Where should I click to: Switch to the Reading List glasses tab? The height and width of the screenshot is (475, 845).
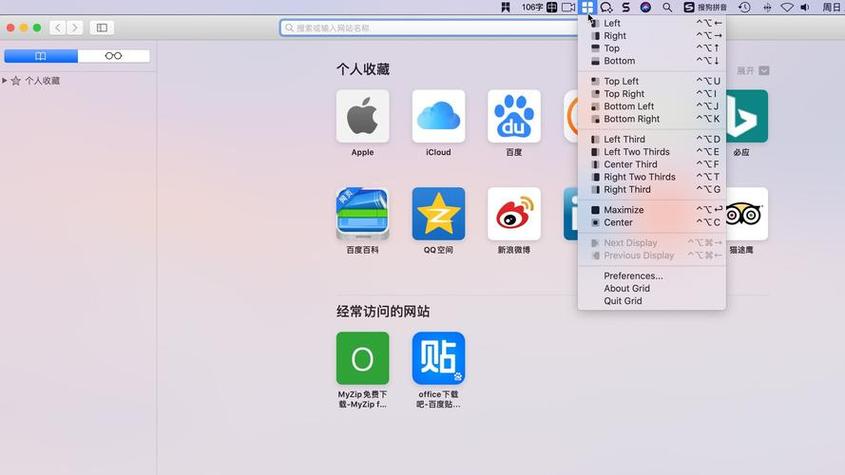pos(114,56)
